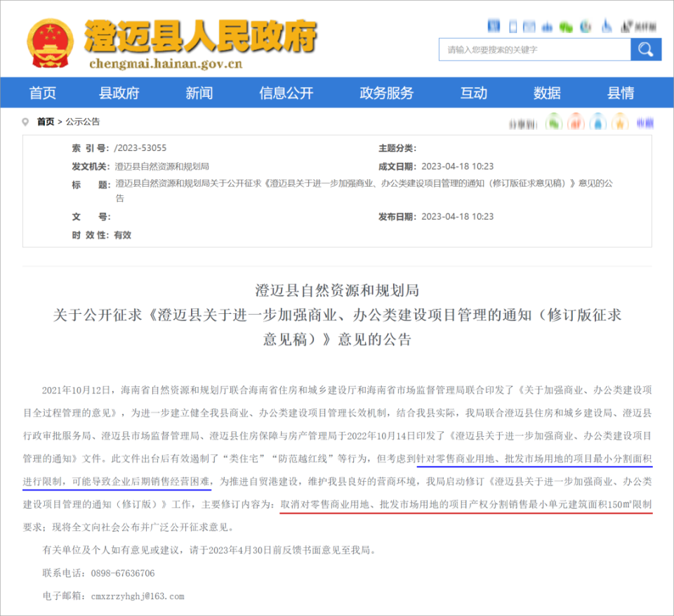Viewport: 674px width, 616px height.
Task: Focus the keyword search input field
Action: [x=535, y=49]
